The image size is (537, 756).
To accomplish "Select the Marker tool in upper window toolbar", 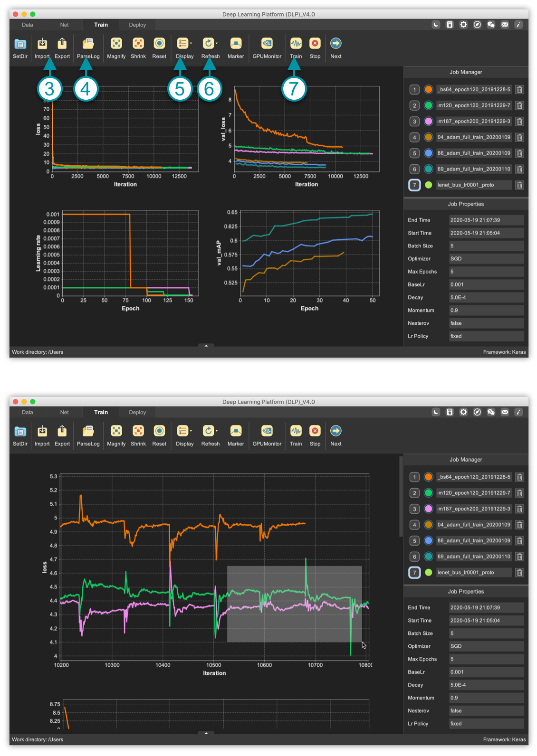I will [x=235, y=44].
